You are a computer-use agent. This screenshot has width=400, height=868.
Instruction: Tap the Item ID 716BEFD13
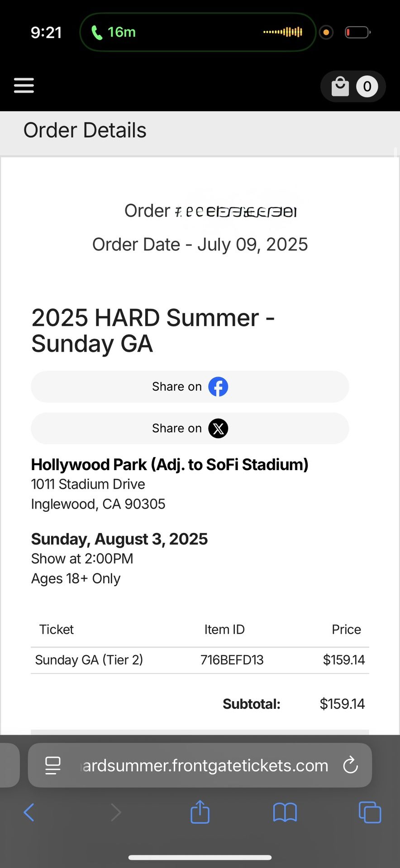click(232, 660)
